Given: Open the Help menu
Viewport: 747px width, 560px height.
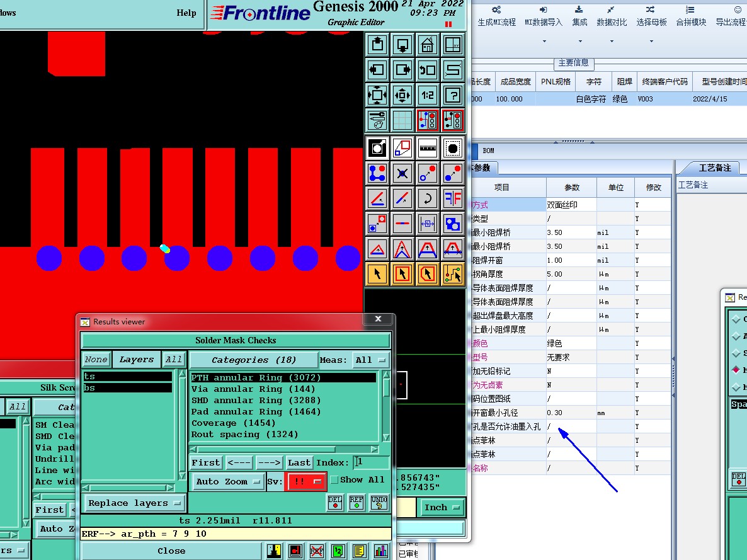Looking at the screenshot, I should click(186, 13).
